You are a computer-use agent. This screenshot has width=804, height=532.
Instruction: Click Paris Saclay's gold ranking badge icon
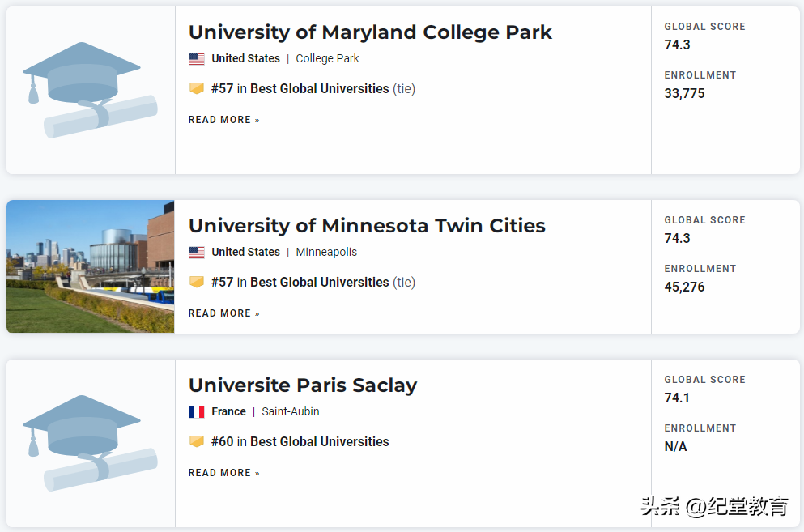(197, 441)
